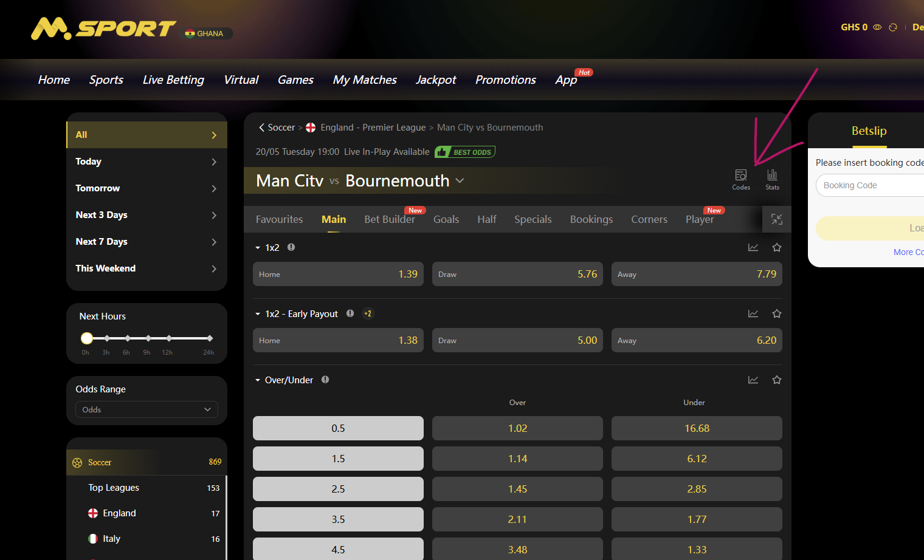This screenshot has width=924, height=560.
Task: Select the All time filter row
Action: tap(147, 135)
